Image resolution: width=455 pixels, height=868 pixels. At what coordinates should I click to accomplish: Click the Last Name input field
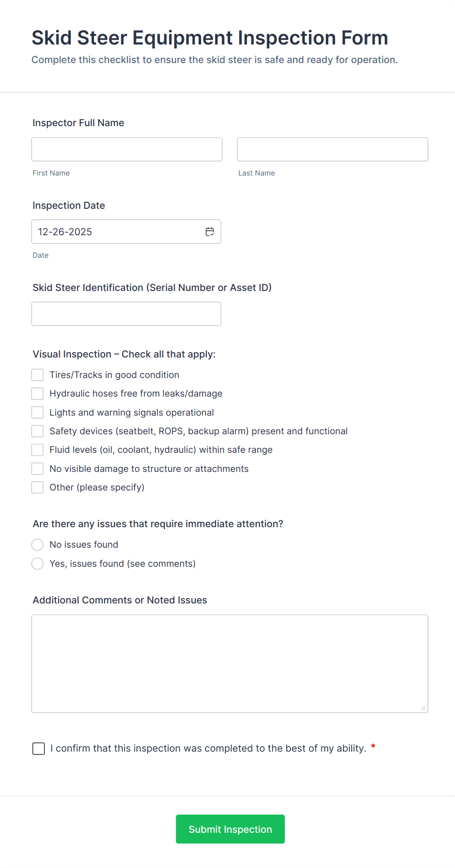tap(332, 149)
